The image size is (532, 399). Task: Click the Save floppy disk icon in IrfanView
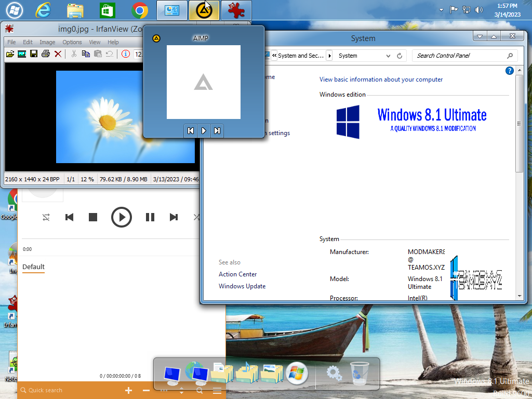click(34, 54)
